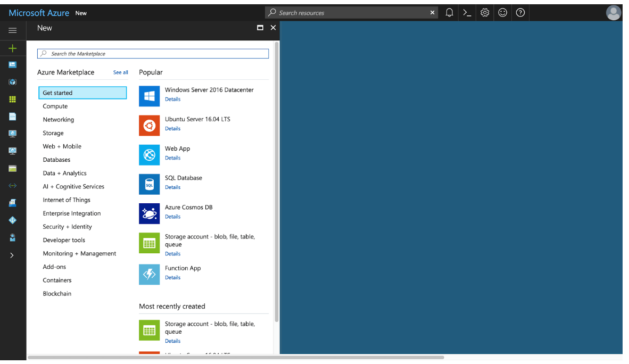
Task: Open the help question mark icon
Action: coord(520,13)
